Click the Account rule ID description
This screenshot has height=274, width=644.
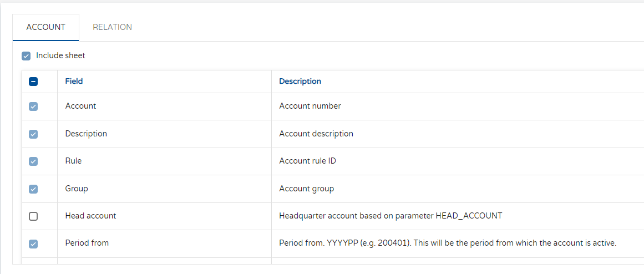coord(307,161)
